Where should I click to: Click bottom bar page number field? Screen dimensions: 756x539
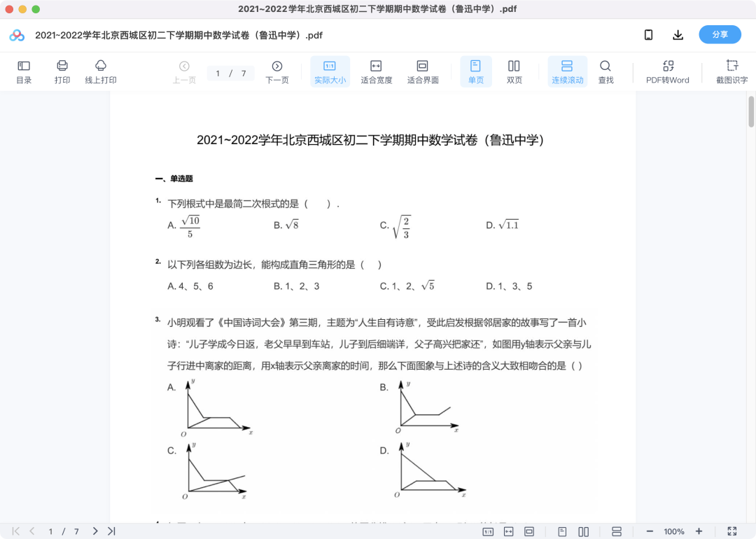point(63,531)
